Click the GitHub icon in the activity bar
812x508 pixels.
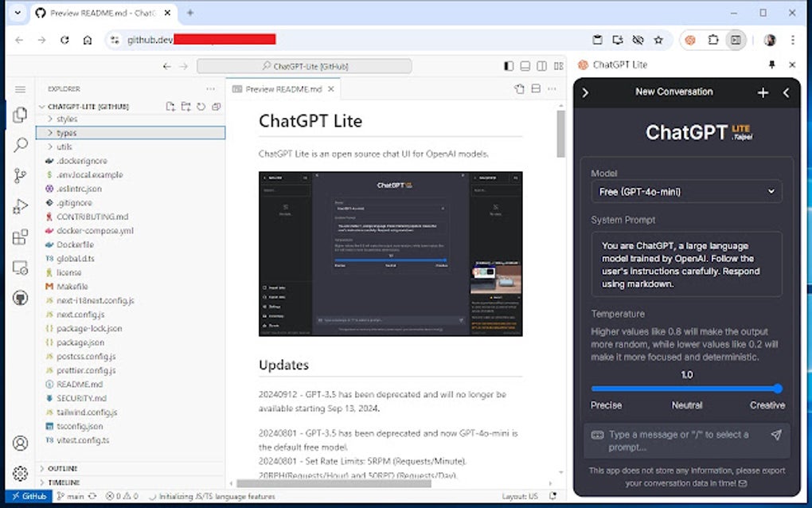coord(20,299)
